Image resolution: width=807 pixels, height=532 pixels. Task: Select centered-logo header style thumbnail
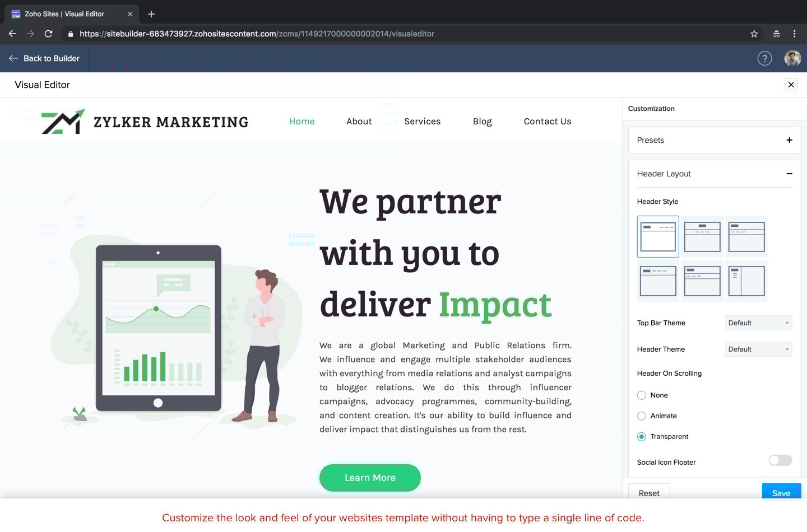coord(702,237)
